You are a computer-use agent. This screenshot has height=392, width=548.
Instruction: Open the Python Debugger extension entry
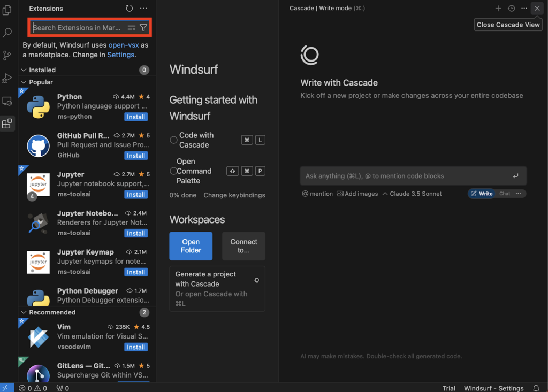click(x=87, y=296)
